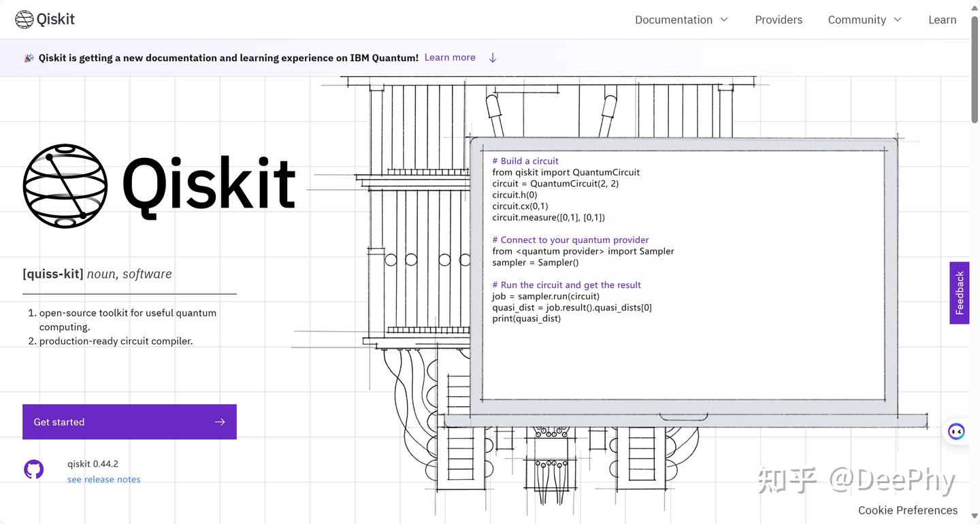
Task: Click the scroll-up arrow at top of scrollbar
Action: pyautogui.click(x=975, y=7)
